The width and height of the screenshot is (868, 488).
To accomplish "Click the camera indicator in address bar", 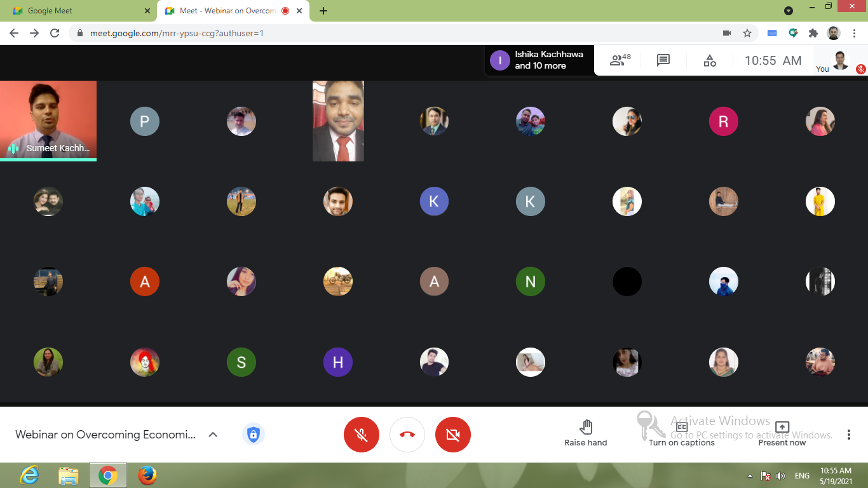I will click(x=727, y=33).
